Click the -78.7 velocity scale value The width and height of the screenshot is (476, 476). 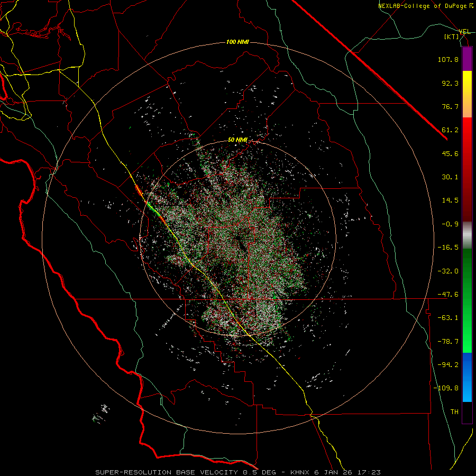coord(448,342)
